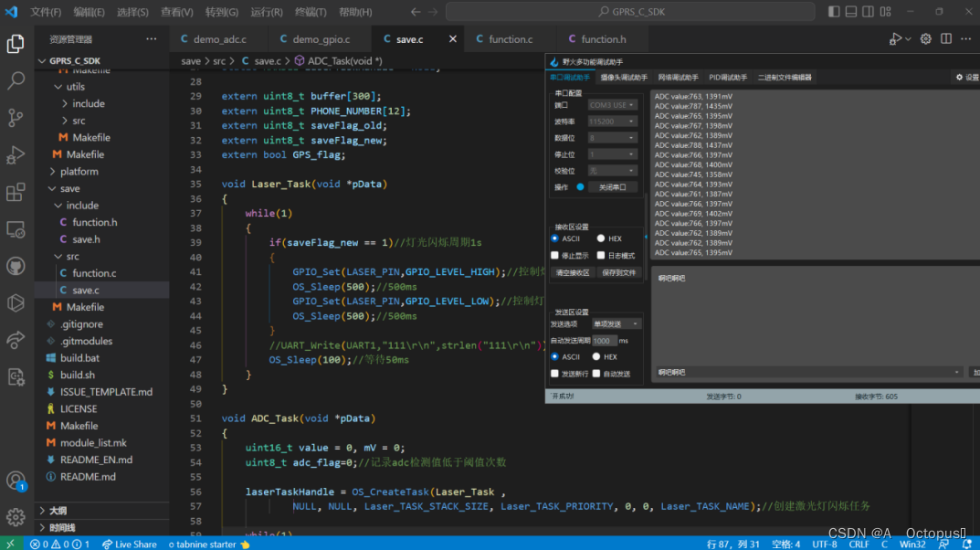Click the run file play icon
The height and width of the screenshot is (550, 980).
(895, 38)
